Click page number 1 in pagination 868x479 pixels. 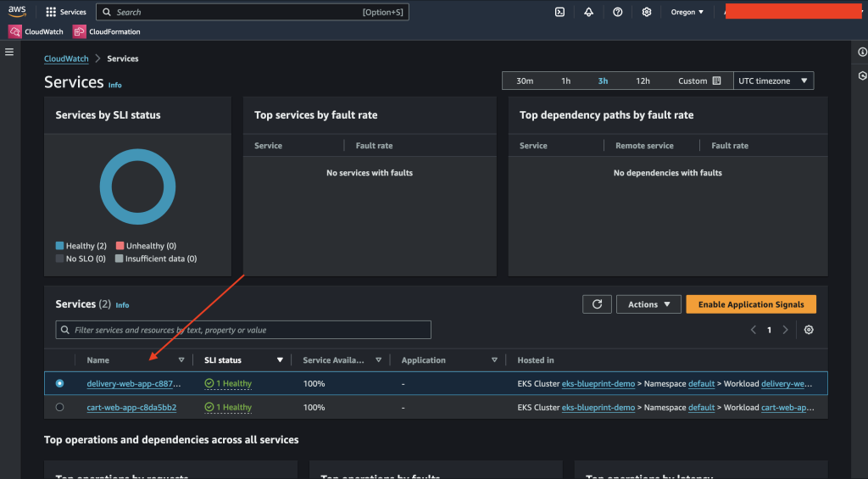[769, 330]
